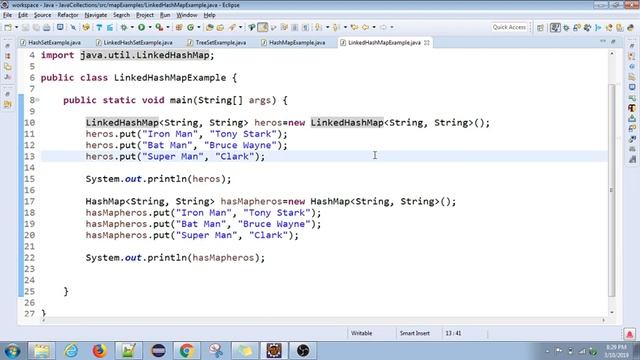This screenshot has width=640, height=360.
Task: Click the Open Task folder icon
Action: pyautogui.click(x=220, y=27)
